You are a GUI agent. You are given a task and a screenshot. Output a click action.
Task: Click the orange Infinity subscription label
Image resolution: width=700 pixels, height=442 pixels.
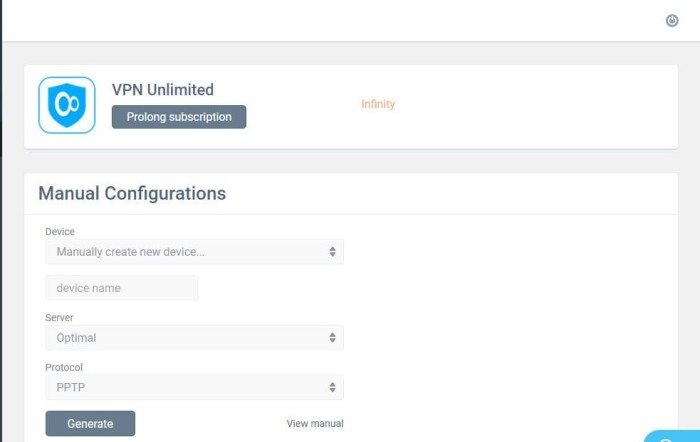point(378,104)
